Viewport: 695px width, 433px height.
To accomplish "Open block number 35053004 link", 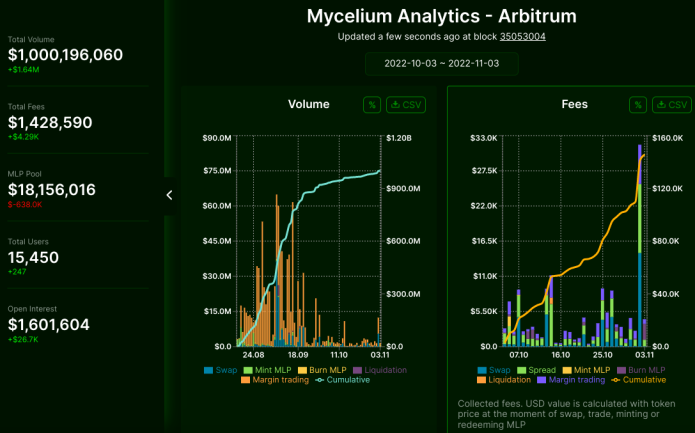I will pos(523,37).
